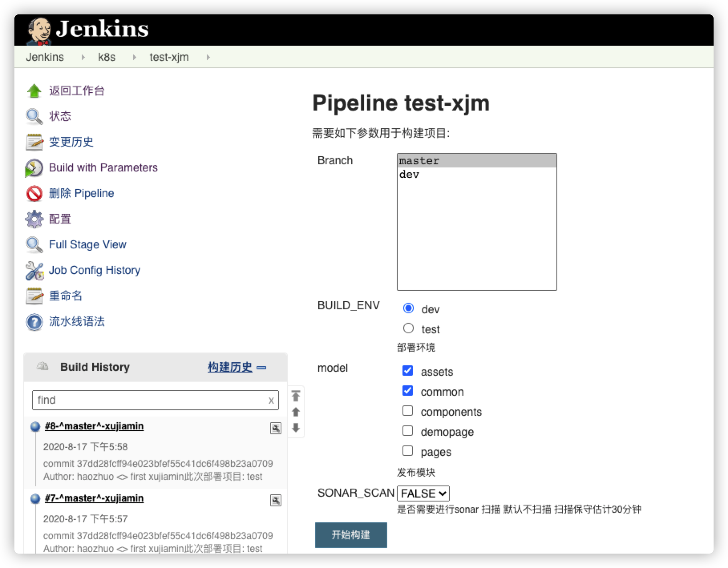728x568 pixels.
Task: Uncheck the common module checkbox
Action: (x=408, y=391)
